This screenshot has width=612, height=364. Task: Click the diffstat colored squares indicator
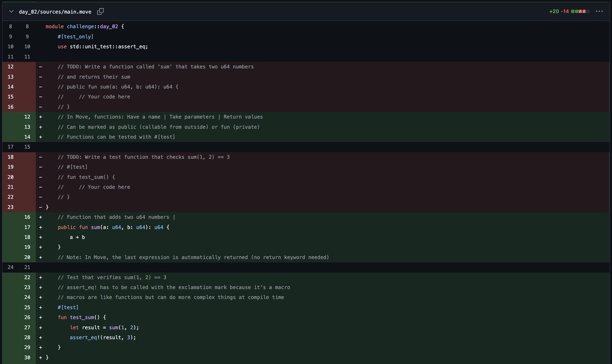click(580, 11)
